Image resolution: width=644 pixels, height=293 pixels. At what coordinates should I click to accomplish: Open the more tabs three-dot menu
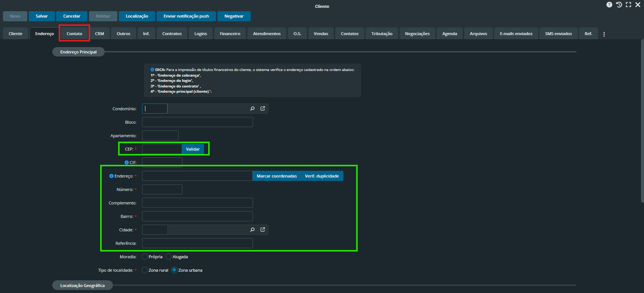(604, 34)
